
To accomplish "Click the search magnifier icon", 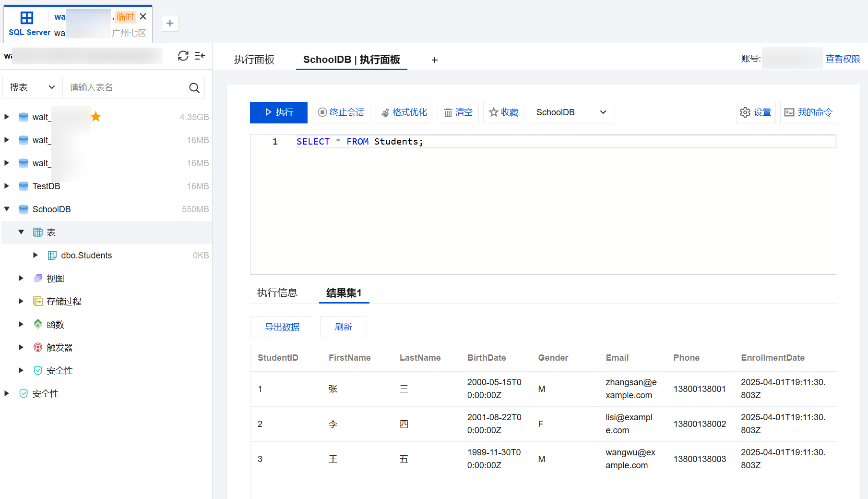I will (194, 88).
